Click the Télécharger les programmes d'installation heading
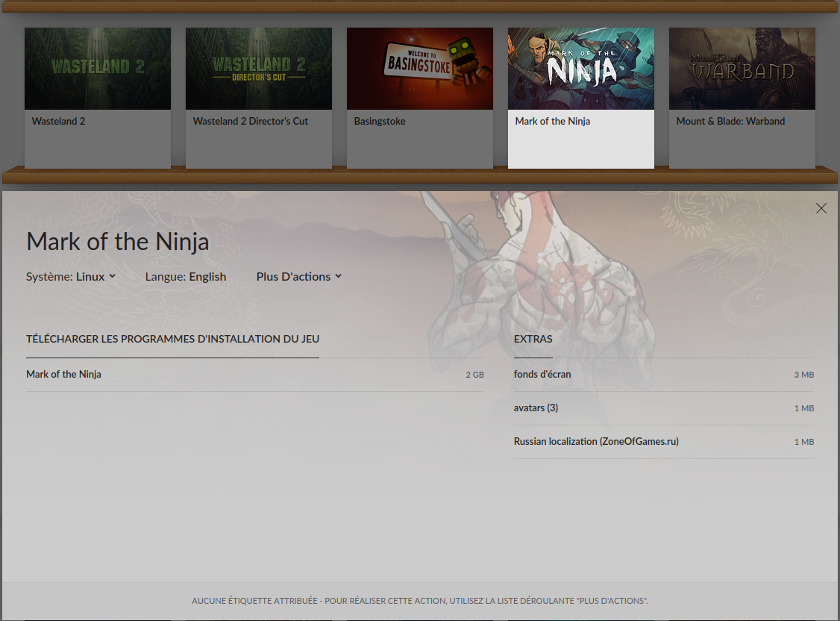This screenshot has width=840, height=621. 172,339
